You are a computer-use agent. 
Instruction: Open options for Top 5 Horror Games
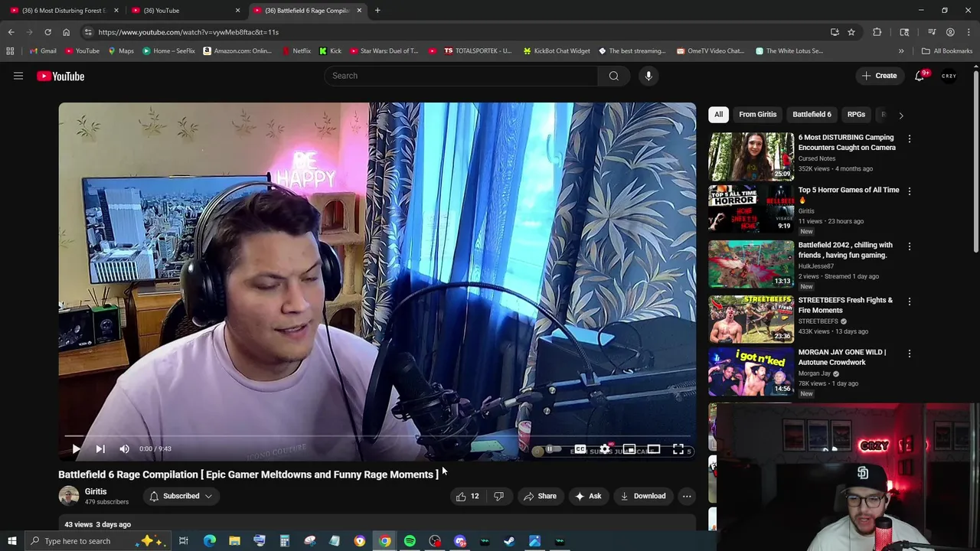910,191
